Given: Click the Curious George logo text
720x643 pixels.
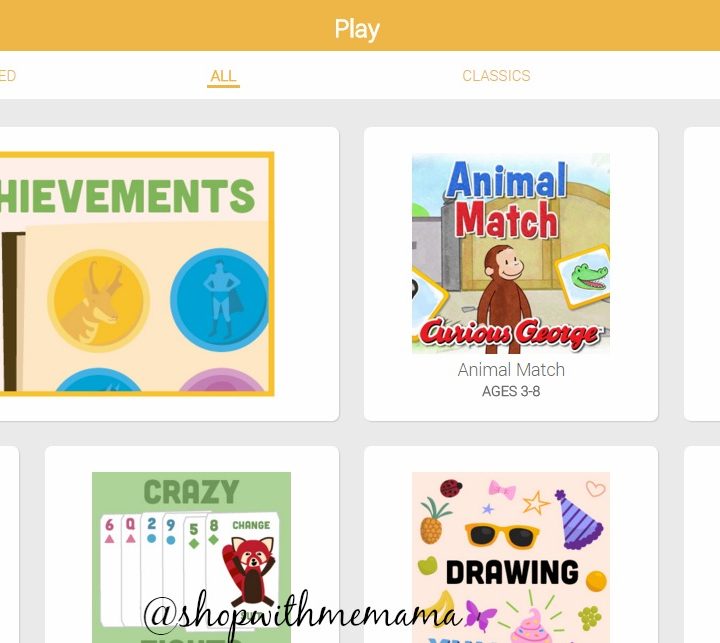Looking at the screenshot, I should (x=510, y=332).
